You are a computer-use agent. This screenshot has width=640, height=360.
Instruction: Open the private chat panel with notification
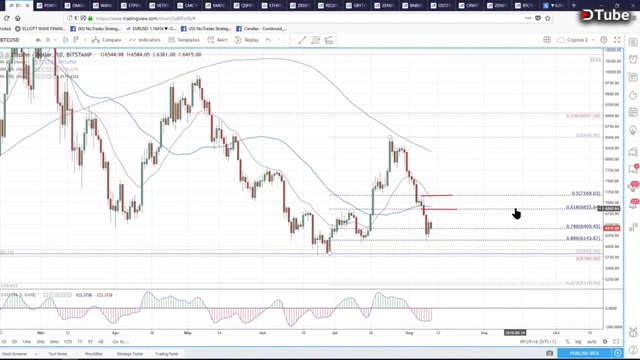(x=633, y=169)
